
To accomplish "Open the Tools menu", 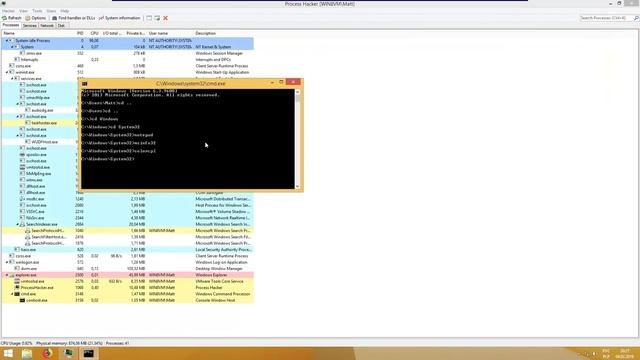I will 37,11.
